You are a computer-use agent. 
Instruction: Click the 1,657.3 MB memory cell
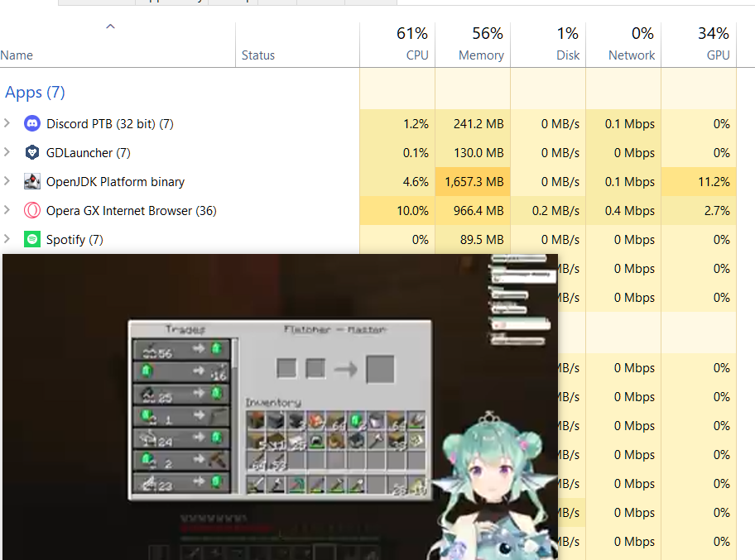tap(473, 182)
